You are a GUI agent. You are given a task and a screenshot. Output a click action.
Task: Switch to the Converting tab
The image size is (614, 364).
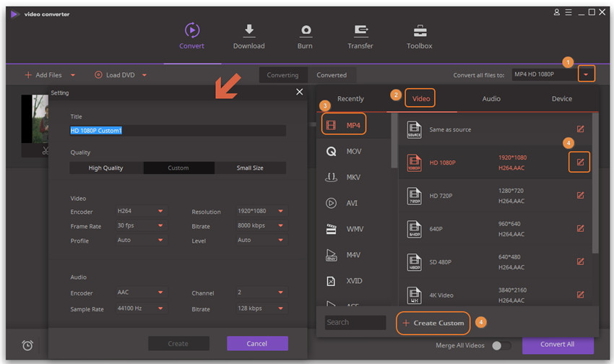[282, 75]
